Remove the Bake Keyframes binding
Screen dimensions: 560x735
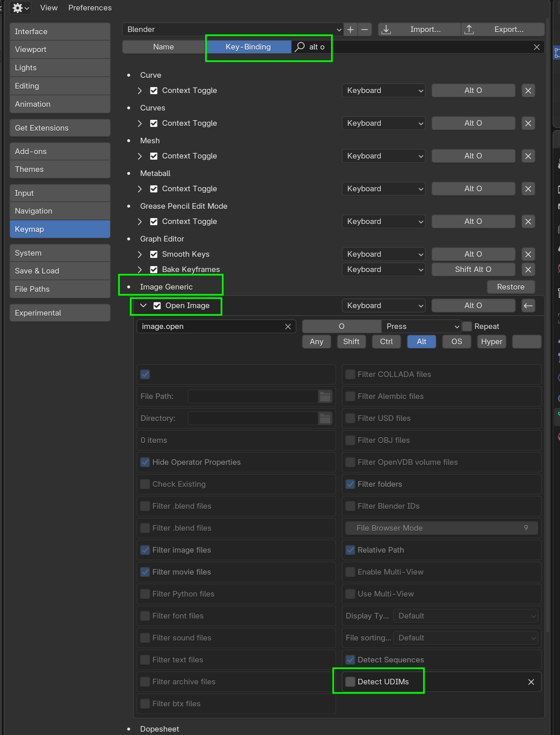(x=528, y=270)
